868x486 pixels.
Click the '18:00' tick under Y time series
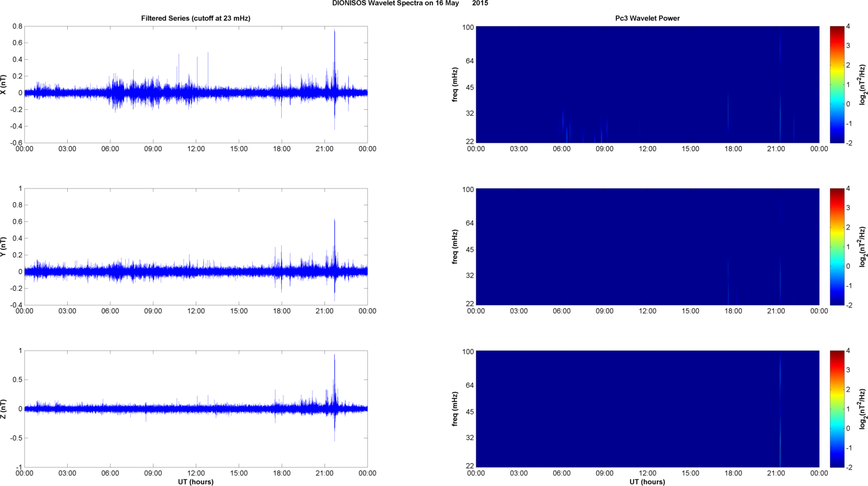point(282,311)
